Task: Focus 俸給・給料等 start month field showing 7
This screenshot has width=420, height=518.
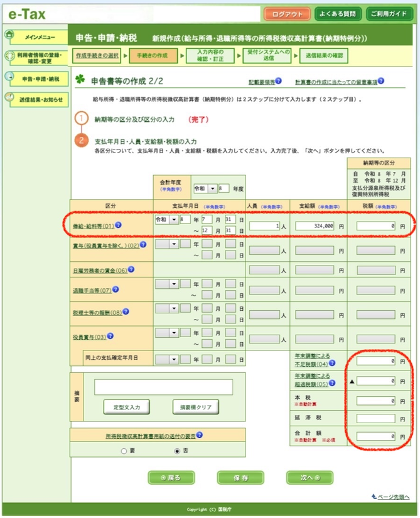Action: coord(207,219)
